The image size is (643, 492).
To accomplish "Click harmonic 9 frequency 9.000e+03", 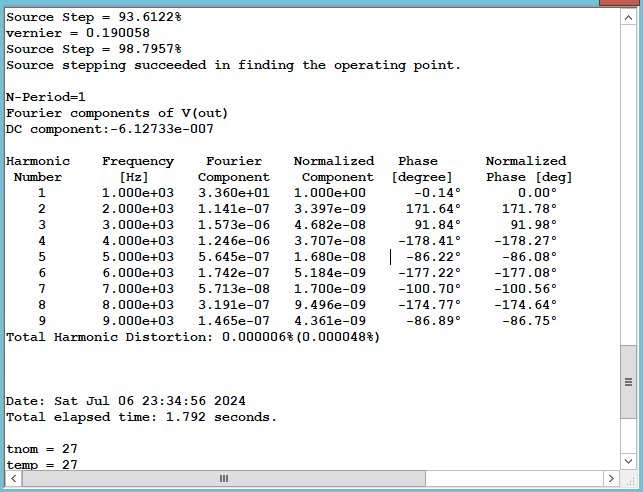I will 138,321.
